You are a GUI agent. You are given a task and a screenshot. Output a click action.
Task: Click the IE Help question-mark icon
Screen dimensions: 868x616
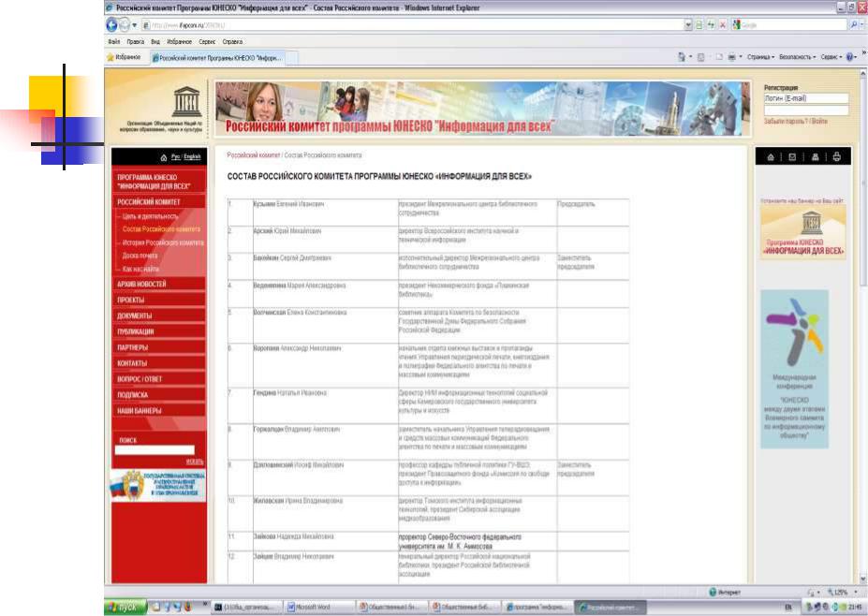(849, 57)
